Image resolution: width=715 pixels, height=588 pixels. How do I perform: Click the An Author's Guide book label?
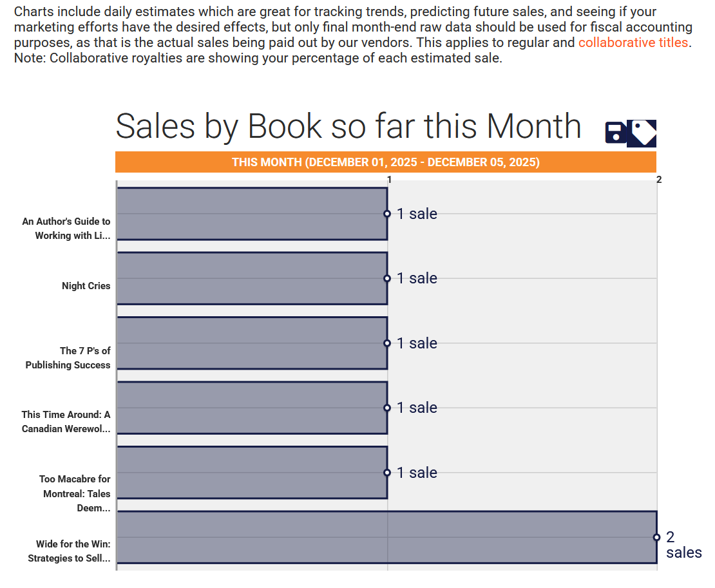66,229
